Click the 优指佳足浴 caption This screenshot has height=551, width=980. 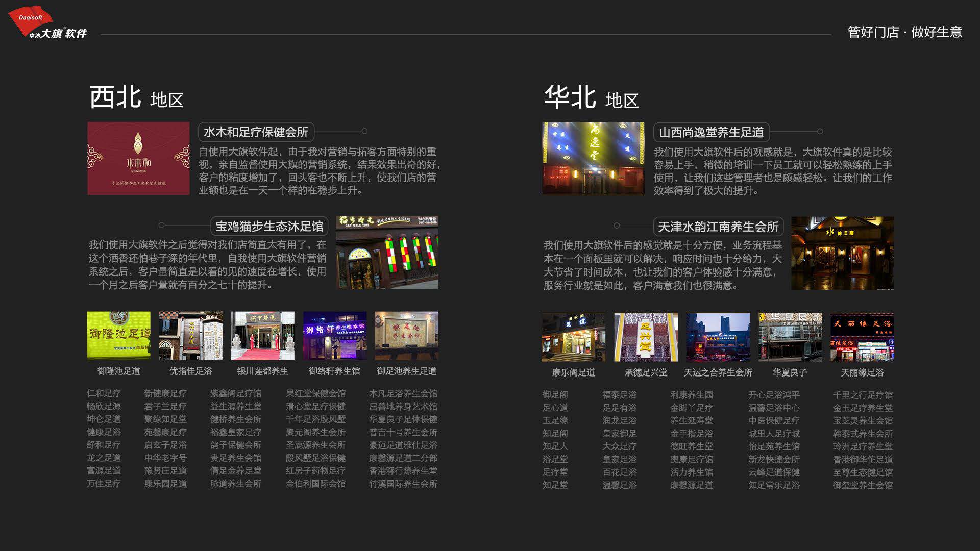(191, 371)
